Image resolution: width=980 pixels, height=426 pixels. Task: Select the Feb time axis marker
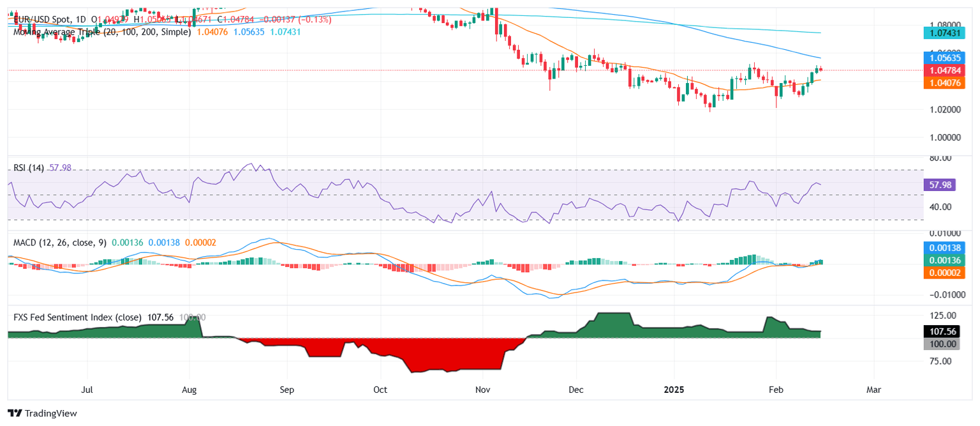click(x=775, y=389)
